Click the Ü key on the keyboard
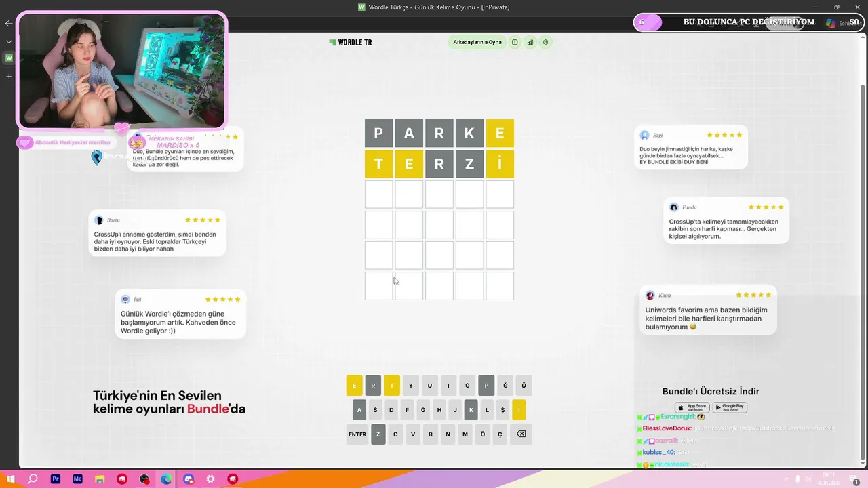This screenshot has height=488, width=868. [x=524, y=386]
